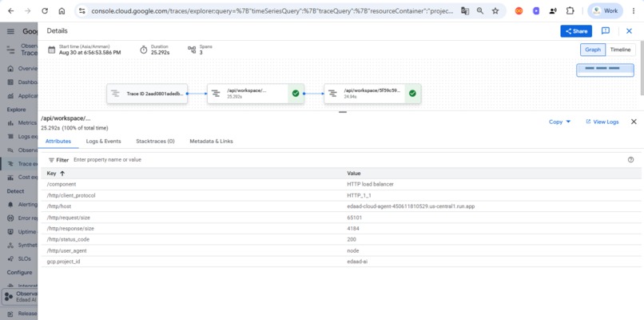Screen dimensions: 644x320
Task: Click the site information icon in address bar
Action: click(82, 11)
